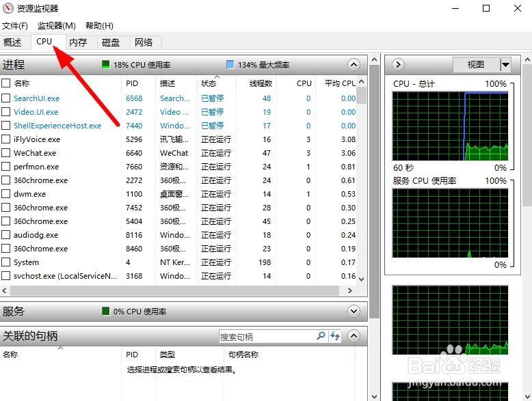Image resolution: width=532 pixels, height=401 pixels.
Task: Click the green CPU usage indicator in 进程 header
Action: click(106, 64)
